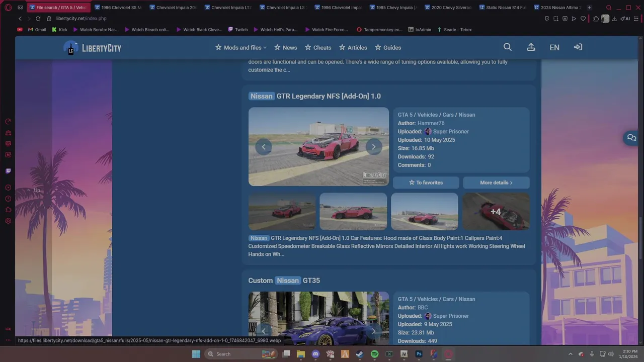This screenshot has height=362, width=644.
Task: Open the txAdmin bookmark
Action: pos(419,30)
